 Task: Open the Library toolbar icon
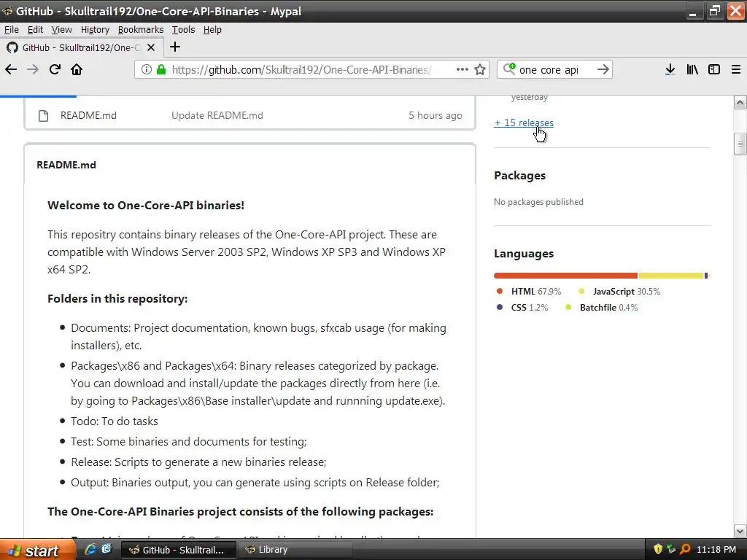[692, 69]
